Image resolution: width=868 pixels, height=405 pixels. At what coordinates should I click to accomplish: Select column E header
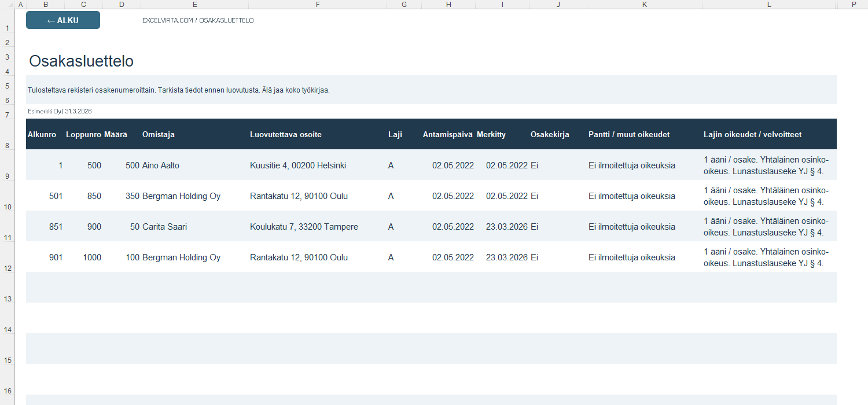[194, 5]
